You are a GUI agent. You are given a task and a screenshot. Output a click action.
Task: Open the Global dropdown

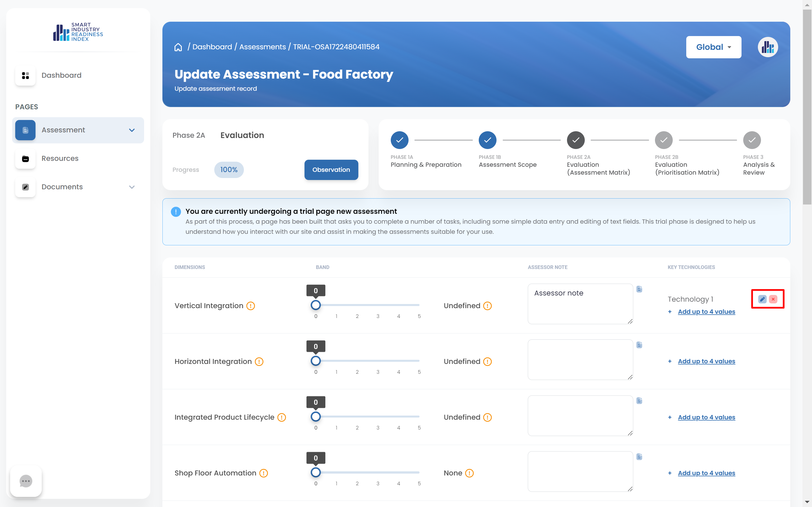(713, 47)
